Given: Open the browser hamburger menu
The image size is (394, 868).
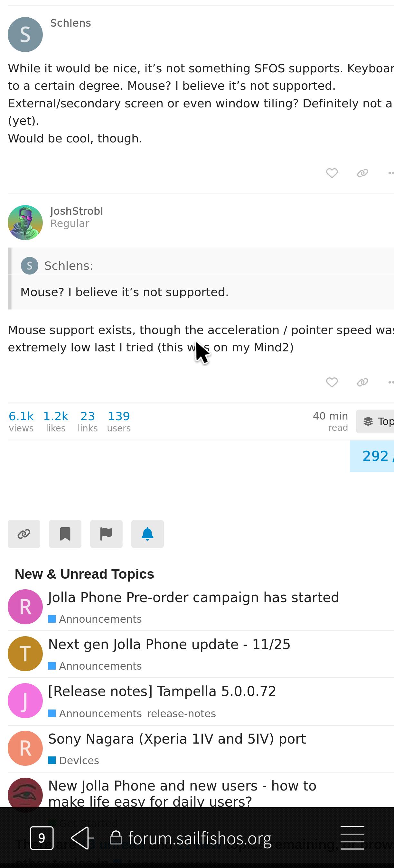Looking at the screenshot, I should 352,838.
